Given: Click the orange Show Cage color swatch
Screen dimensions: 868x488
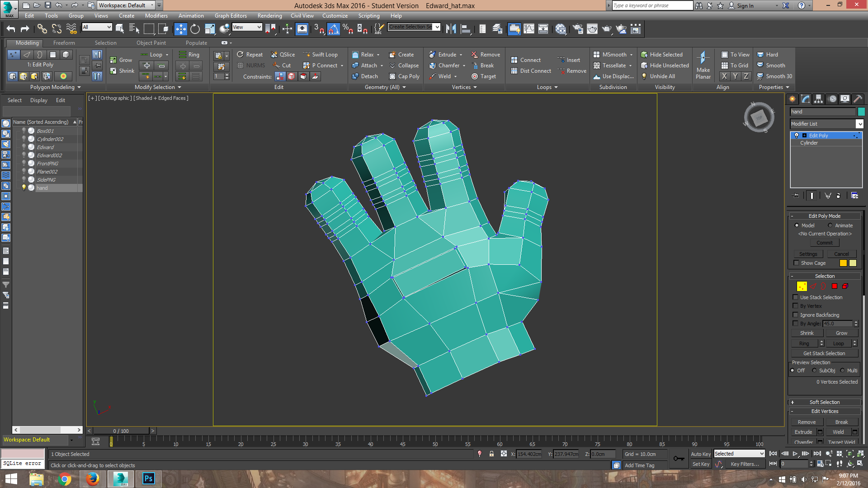Looking at the screenshot, I should point(843,263).
